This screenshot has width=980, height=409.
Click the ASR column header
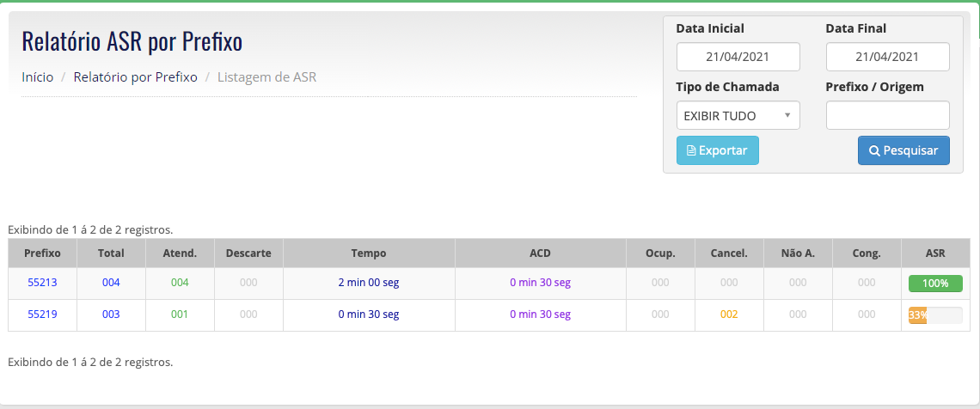click(935, 253)
